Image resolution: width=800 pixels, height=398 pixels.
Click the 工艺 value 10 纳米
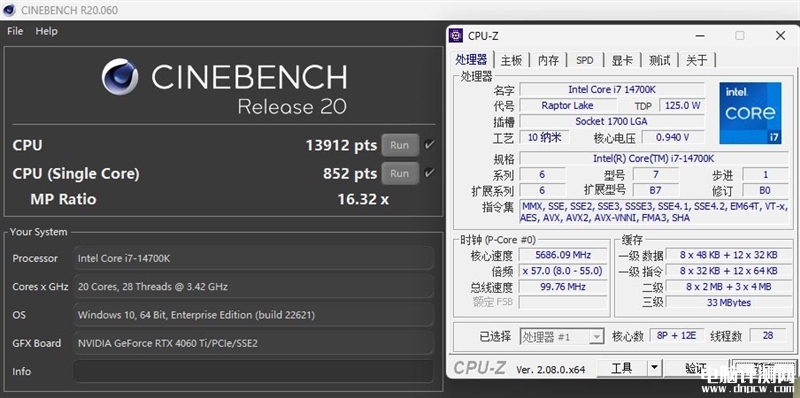point(544,137)
